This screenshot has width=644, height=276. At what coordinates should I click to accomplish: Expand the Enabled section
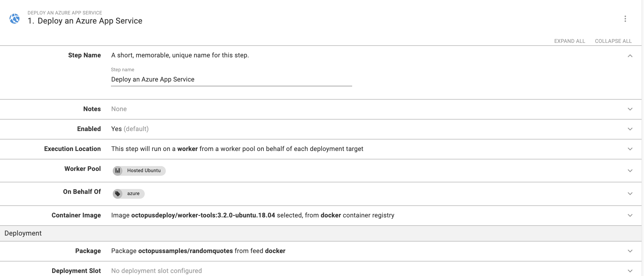pos(630,129)
